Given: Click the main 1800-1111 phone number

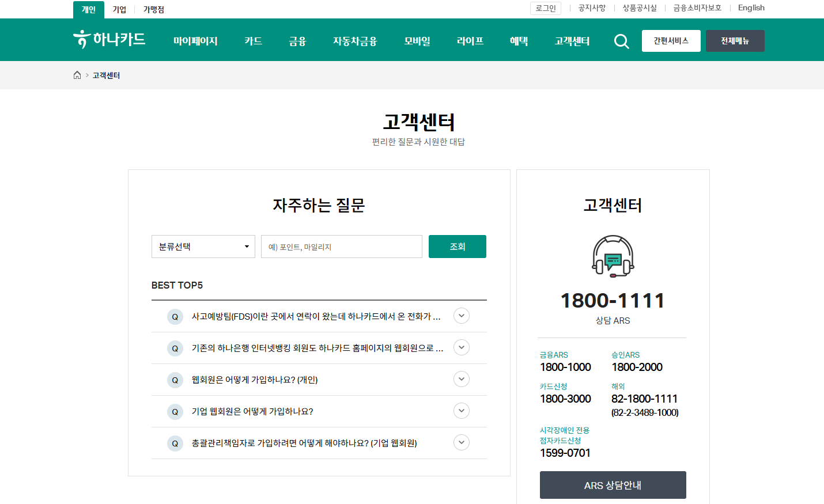Looking at the screenshot, I should point(613,300).
